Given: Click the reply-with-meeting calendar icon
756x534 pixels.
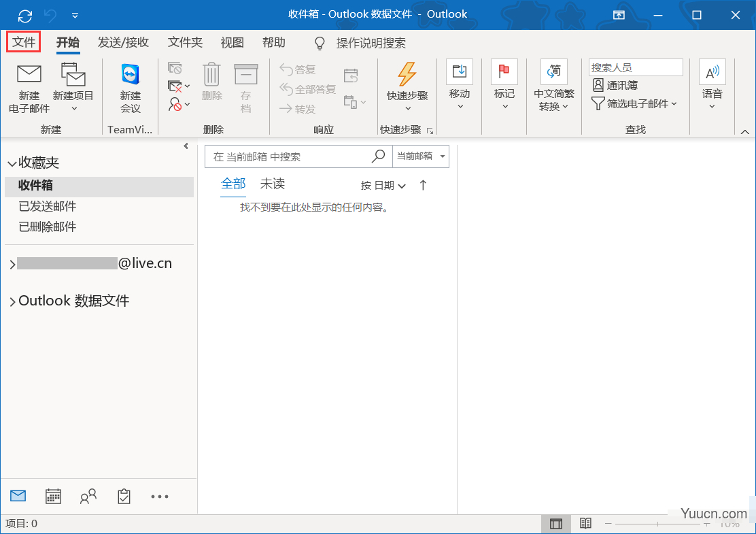Looking at the screenshot, I should 351,76.
